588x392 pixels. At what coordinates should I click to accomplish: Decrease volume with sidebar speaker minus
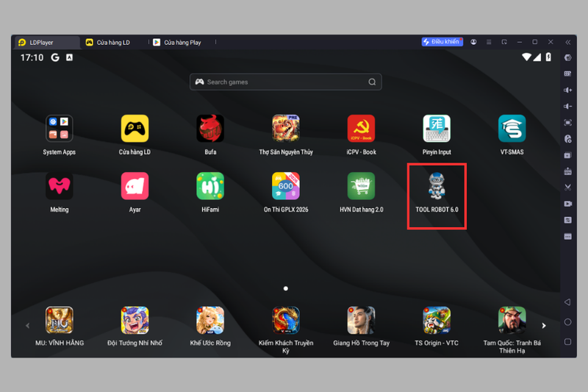tap(567, 106)
